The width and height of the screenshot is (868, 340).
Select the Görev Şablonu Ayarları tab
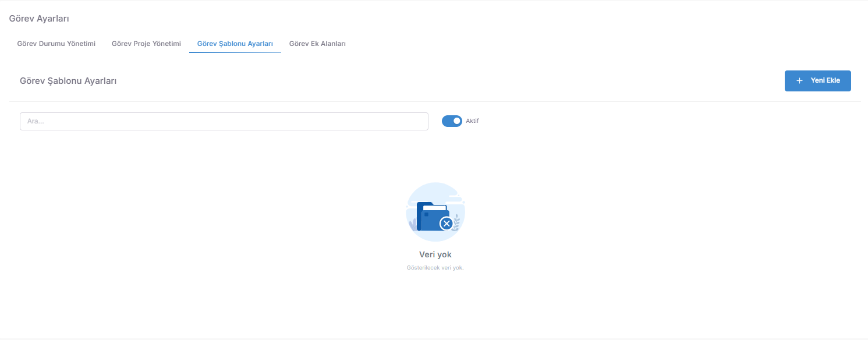pos(235,44)
